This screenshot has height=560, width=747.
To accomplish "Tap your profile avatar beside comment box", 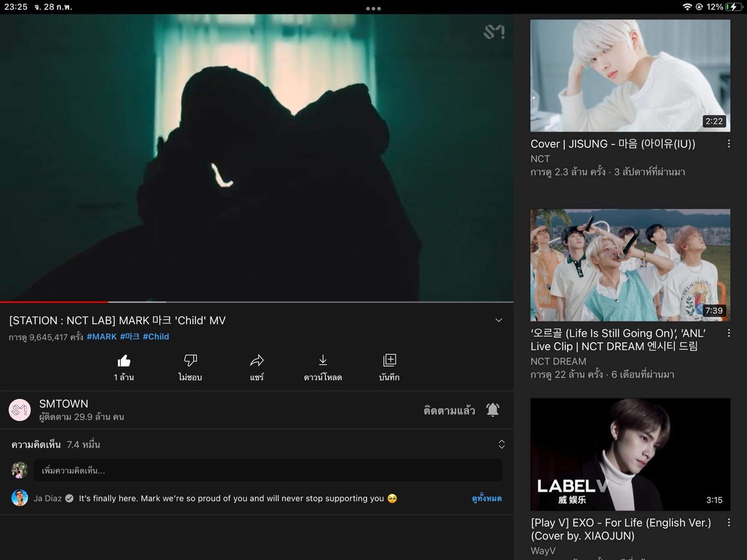I will tap(20, 470).
